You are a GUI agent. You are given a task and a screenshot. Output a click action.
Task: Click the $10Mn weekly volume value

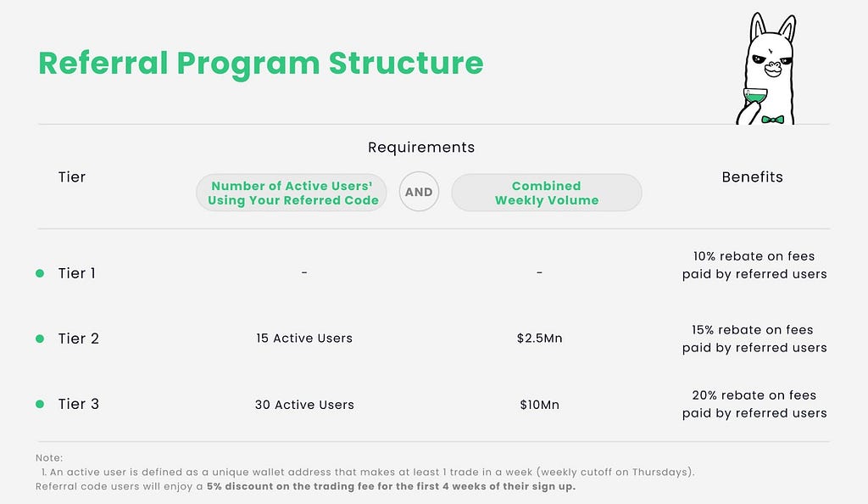pyautogui.click(x=540, y=405)
